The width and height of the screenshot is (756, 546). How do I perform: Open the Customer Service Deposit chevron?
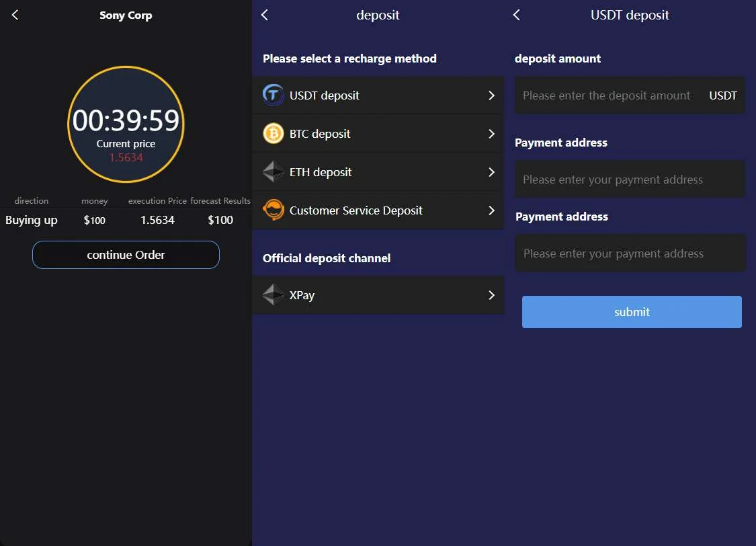pyautogui.click(x=491, y=210)
